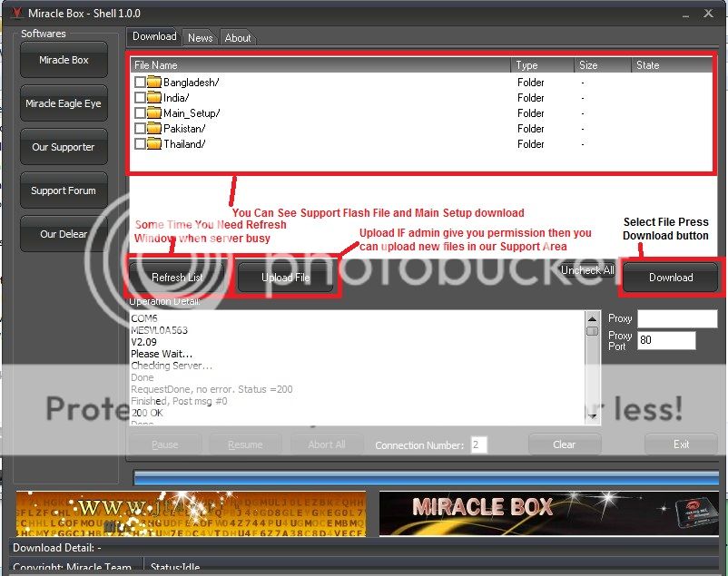Click the Upload File button
This screenshot has height=576, width=728.
286,277
